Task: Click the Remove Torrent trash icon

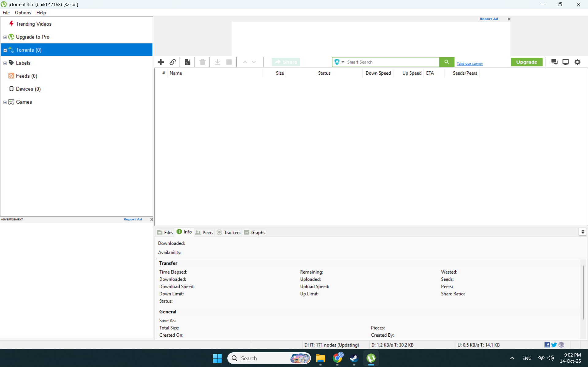Action: [203, 62]
